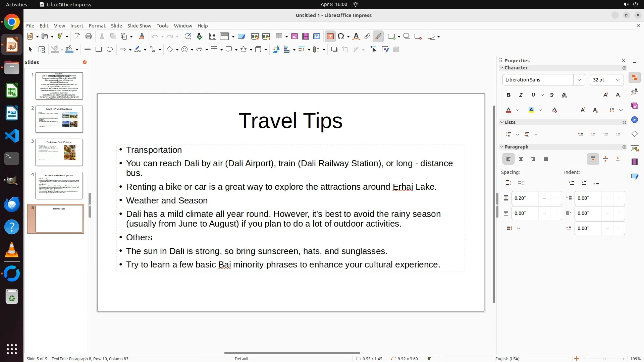Viewport: 644px width, 362px height.
Task: Select slide 3 Delicious Dali Cuisine thumbnail
Action: (59, 153)
